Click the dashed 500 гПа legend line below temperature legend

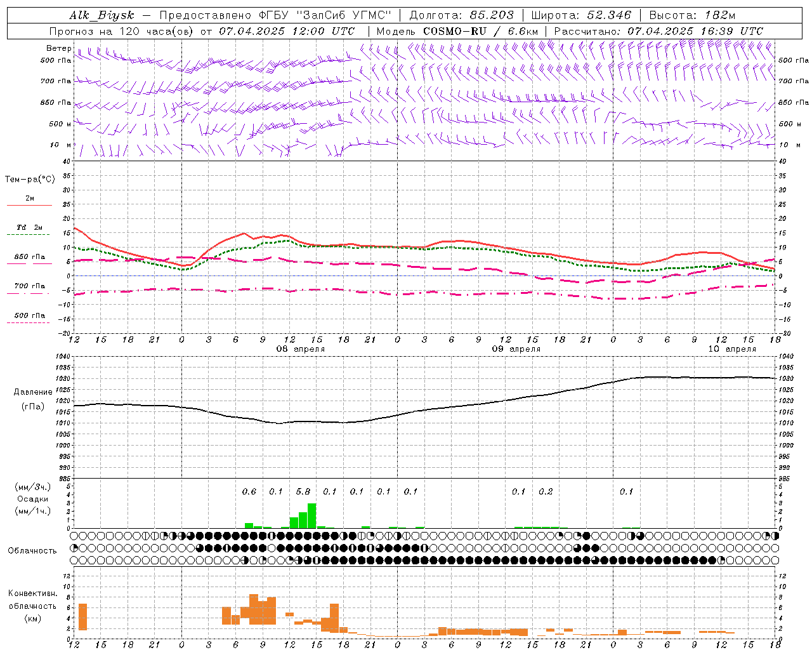29,323
